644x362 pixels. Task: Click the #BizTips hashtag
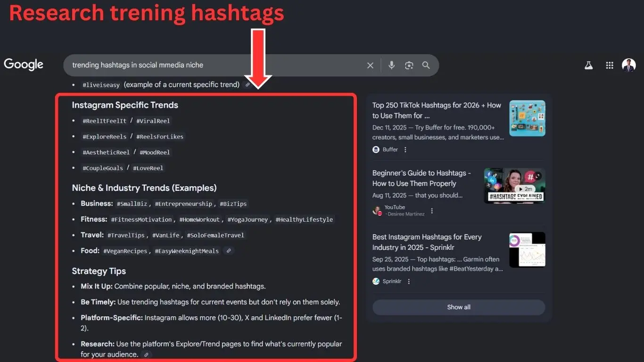[233, 204]
